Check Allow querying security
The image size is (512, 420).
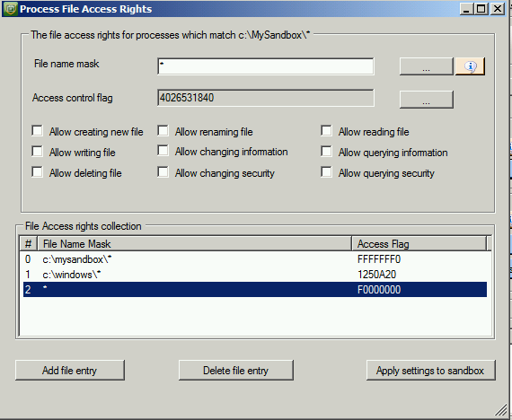coord(326,172)
